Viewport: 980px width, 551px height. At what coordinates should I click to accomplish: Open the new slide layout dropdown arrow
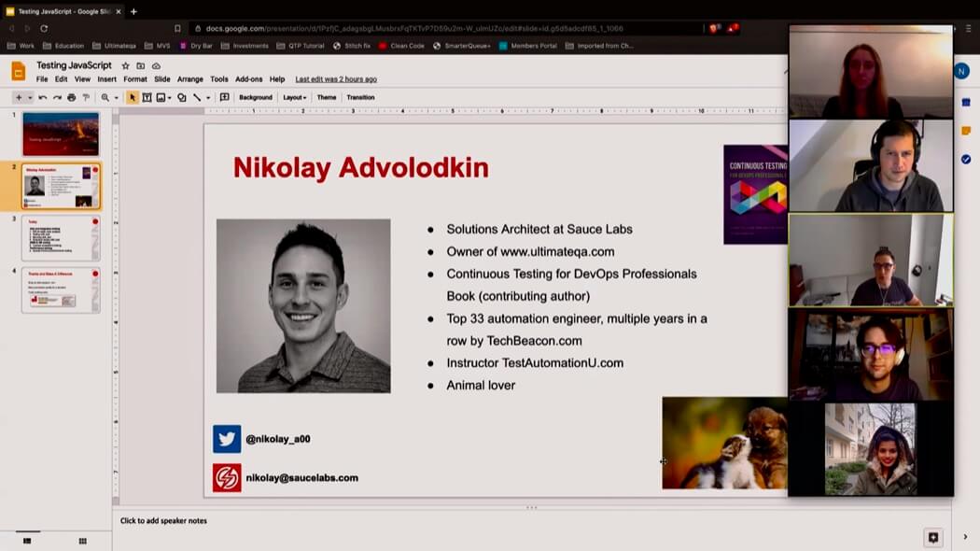[x=29, y=97]
